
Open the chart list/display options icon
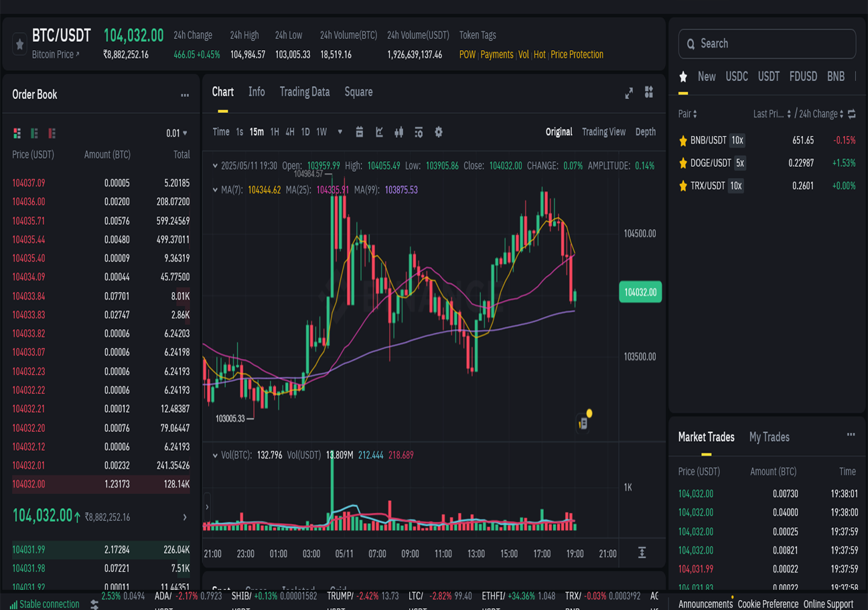[419, 132]
